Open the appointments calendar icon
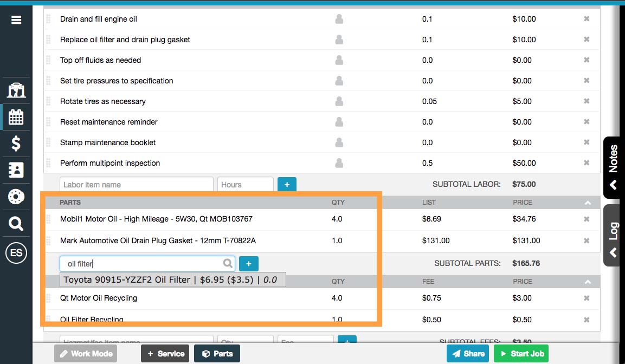 (x=16, y=116)
